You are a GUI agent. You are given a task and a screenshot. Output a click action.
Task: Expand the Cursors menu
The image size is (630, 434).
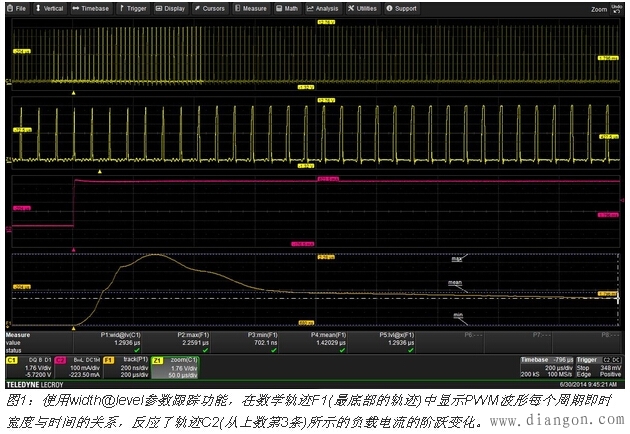pos(211,8)
